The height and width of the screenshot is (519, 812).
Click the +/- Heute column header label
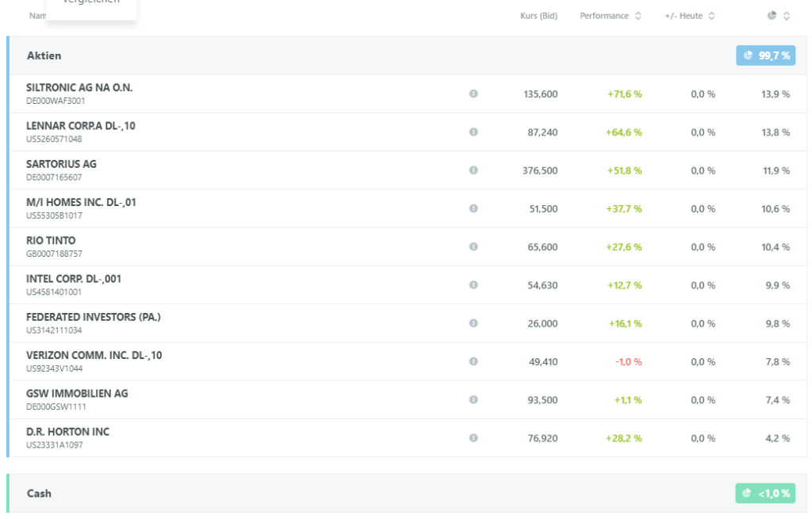(684, 16)
